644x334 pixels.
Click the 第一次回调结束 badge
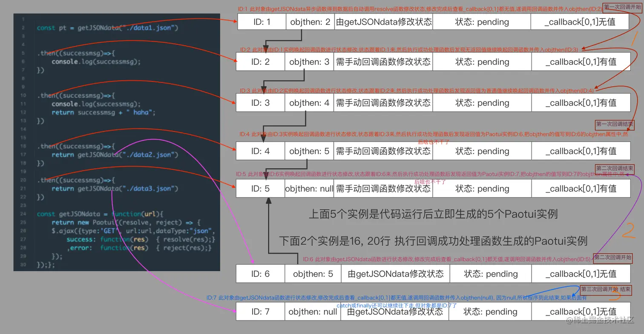click(615, 125)
